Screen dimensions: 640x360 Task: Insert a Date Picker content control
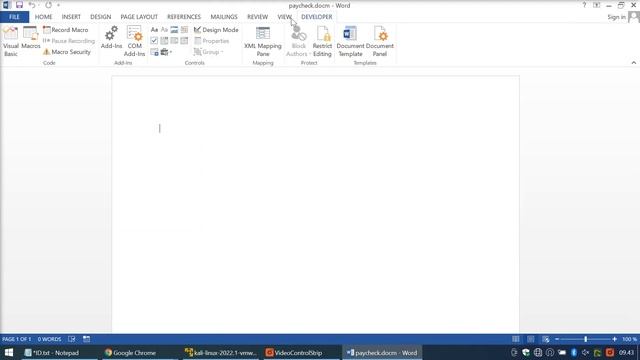184,41
